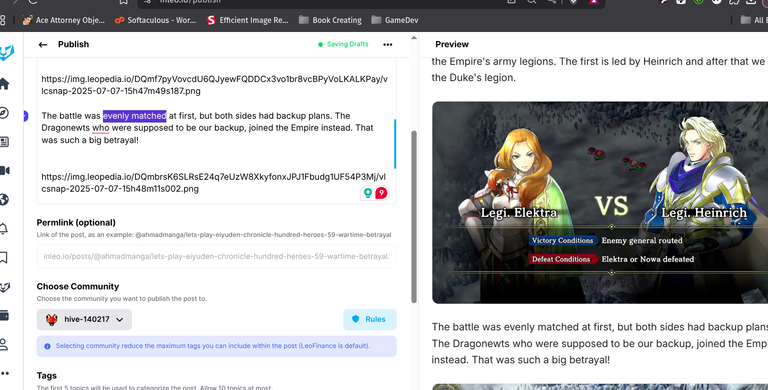
Task: Open the Book Creating bookmarks folder
Action: (330, 20)
